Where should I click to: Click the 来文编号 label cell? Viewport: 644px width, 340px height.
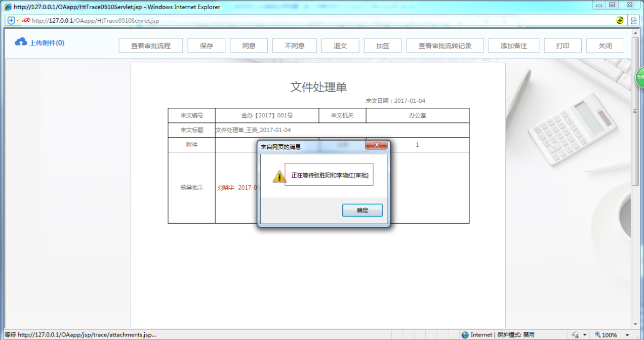192,115
